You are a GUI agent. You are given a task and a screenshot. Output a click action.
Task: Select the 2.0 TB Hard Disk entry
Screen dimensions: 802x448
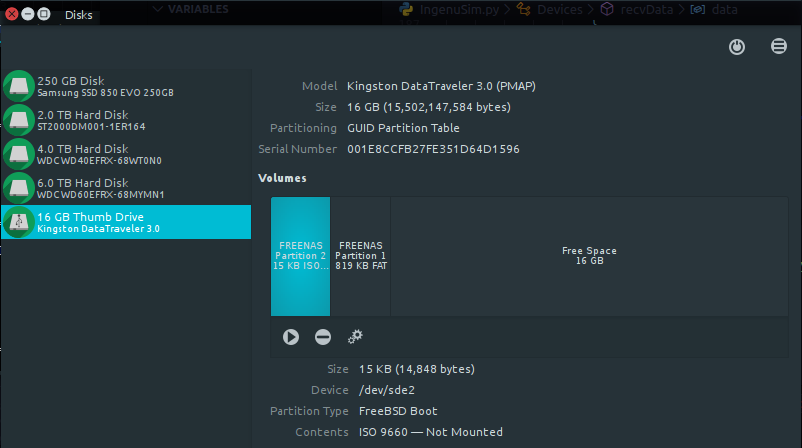click(x=126, y=120)
